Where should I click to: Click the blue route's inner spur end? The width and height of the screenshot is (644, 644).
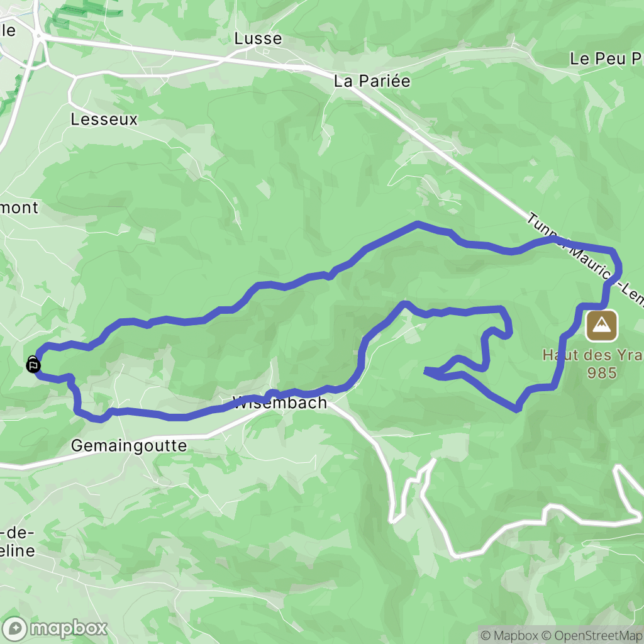[427, 371]
